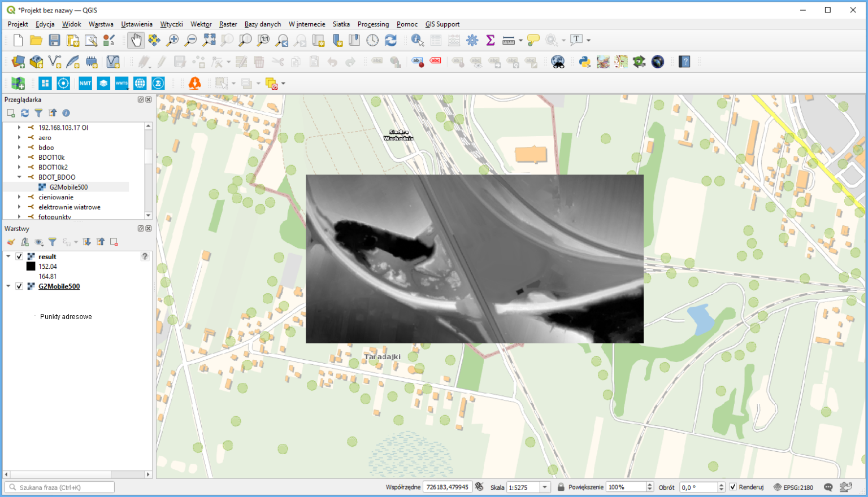Select the Measure Line tool
This screenshot has width=868, height=497.
509,40
